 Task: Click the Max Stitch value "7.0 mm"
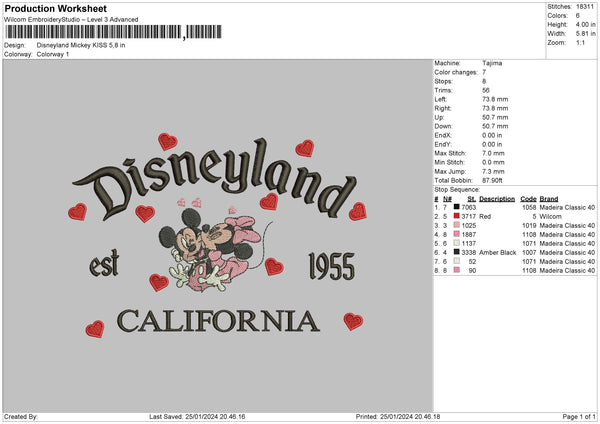(x=493, y=153)
